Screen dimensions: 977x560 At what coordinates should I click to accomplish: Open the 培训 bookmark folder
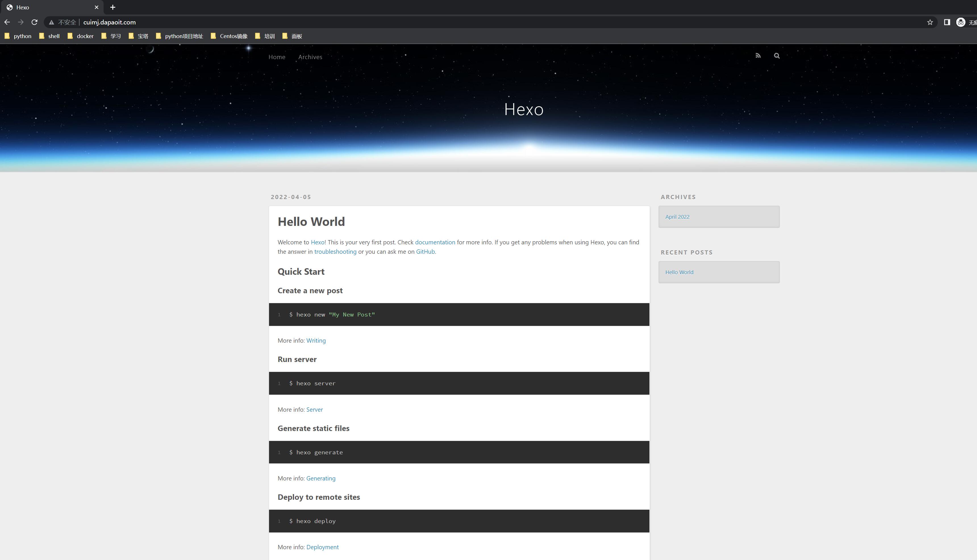pyautogui.click(x=265, y=36)
